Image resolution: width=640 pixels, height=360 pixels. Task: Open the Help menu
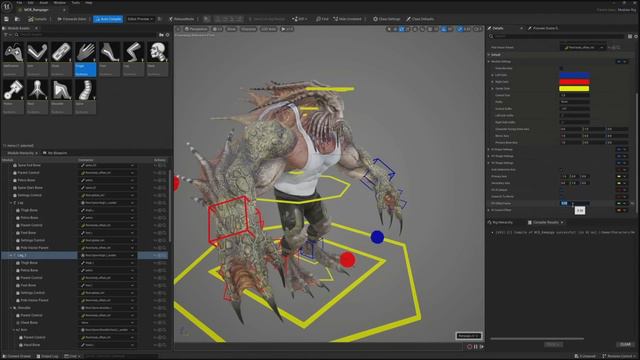click(89, 2)
